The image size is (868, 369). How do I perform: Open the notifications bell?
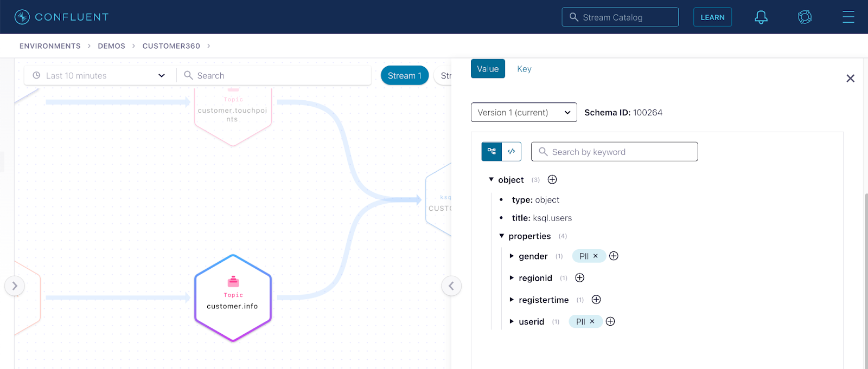pos(761,17)
